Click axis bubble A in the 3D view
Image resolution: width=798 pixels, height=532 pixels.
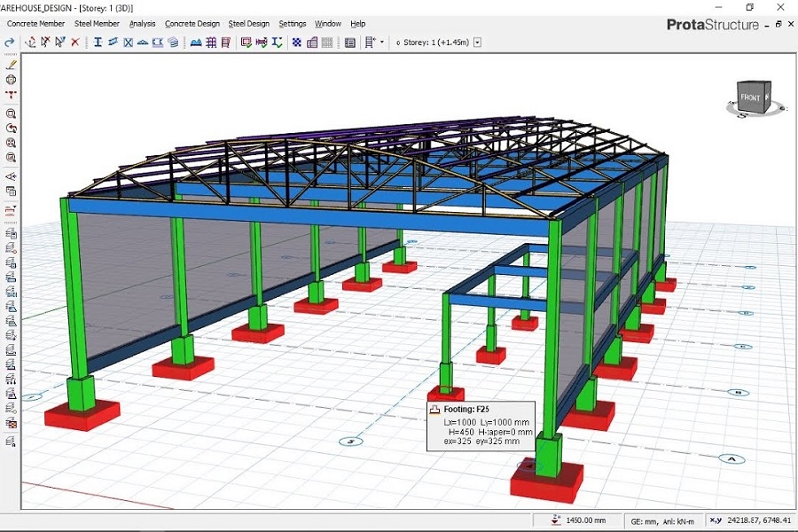(731, 459)
